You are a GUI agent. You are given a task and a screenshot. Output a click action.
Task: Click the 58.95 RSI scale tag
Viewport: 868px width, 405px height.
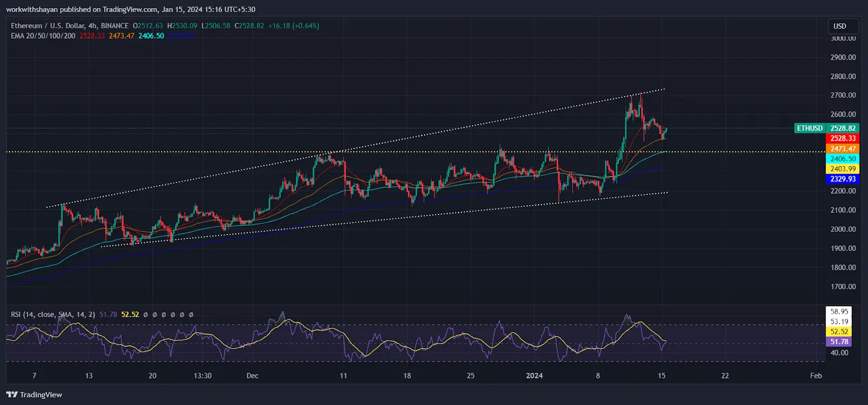pyautogui.click(x=839, y=312)
